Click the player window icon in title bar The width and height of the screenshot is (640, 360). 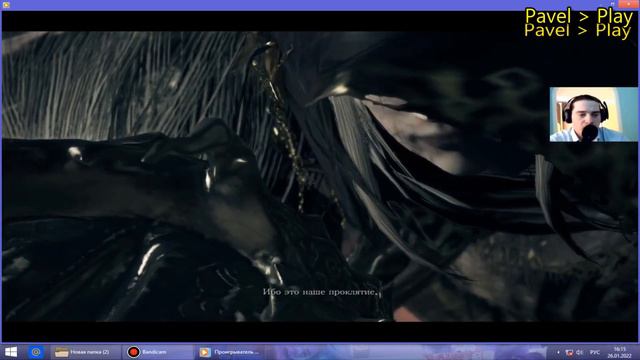[6, 5]
